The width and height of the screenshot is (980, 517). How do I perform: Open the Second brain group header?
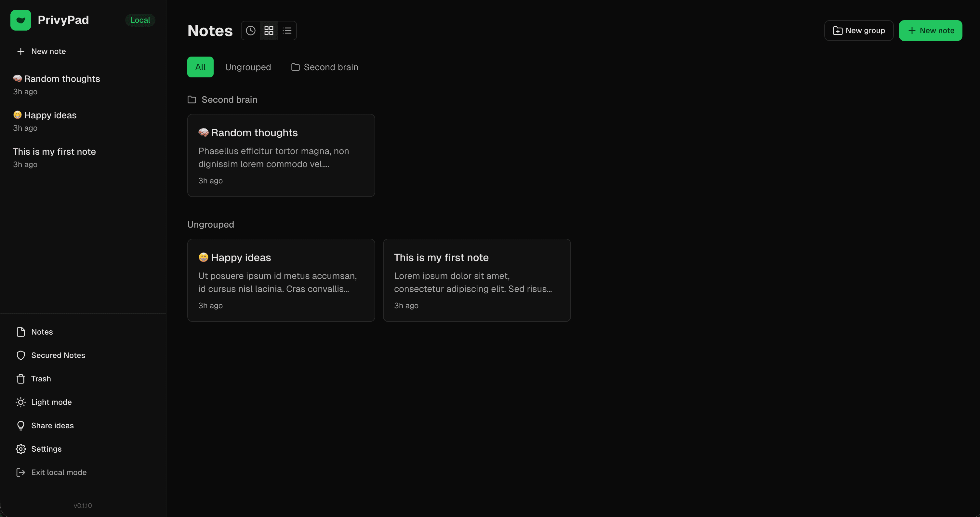222,99
